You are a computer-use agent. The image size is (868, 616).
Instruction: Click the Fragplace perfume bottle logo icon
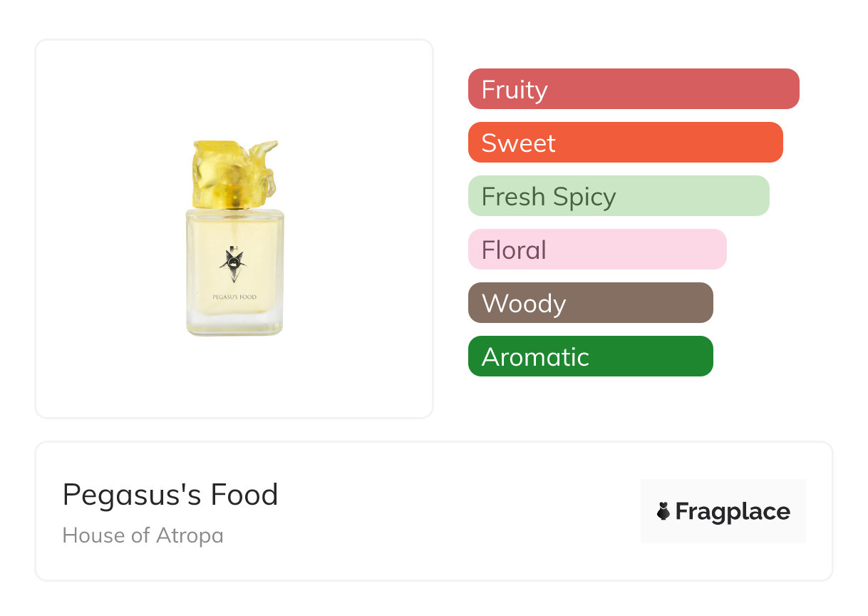point(664,511)
